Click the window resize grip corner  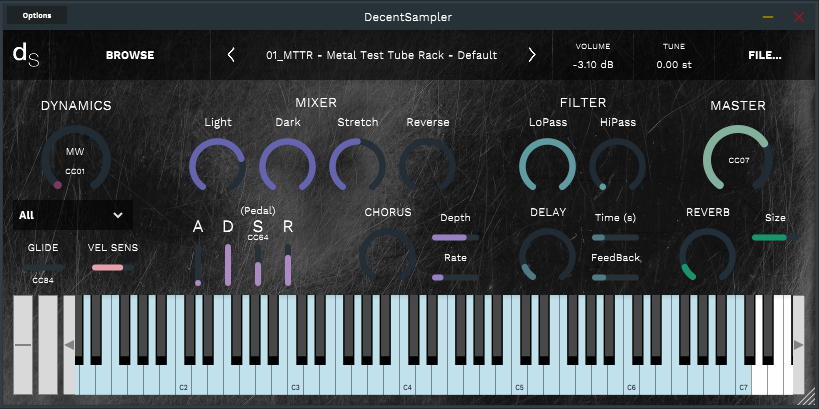(x=808, y=398)
